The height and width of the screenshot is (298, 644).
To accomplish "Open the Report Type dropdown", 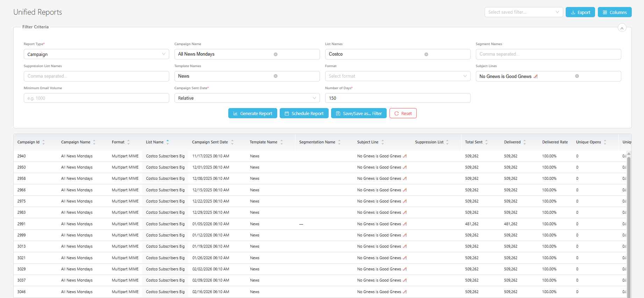I will pos(96,54).
